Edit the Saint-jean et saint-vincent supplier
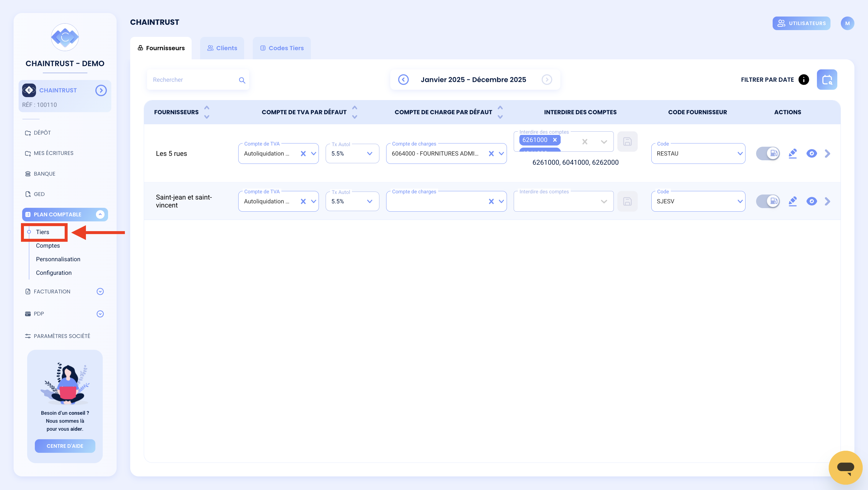 pyautogui.click(x=792, y=202)
